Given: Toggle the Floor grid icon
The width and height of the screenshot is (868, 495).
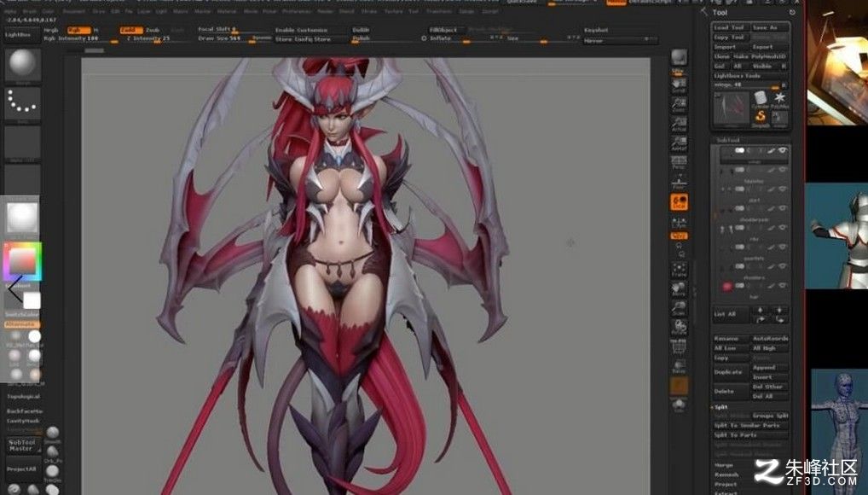Looking at the screenshot, I should (679, 181).
